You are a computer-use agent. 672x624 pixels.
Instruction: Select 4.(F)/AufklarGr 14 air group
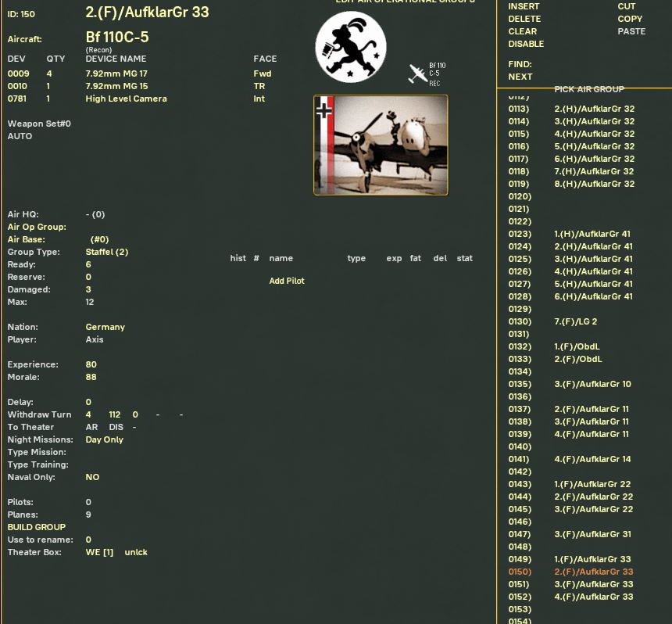click(x=592, y=459)
